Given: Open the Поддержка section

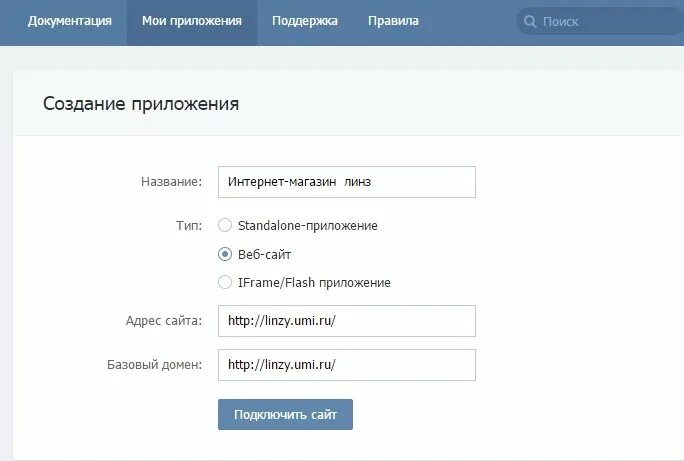Looking at the screenshot, I should 304,21.
